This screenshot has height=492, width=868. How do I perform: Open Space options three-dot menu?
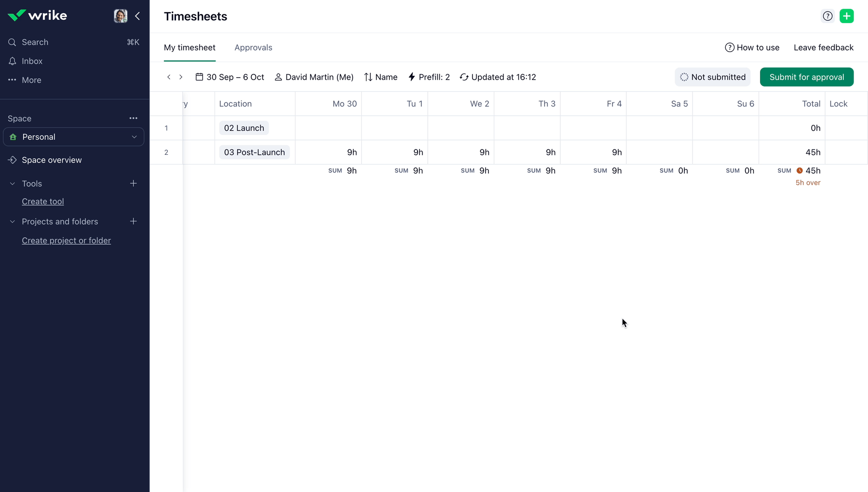point(134,118)
